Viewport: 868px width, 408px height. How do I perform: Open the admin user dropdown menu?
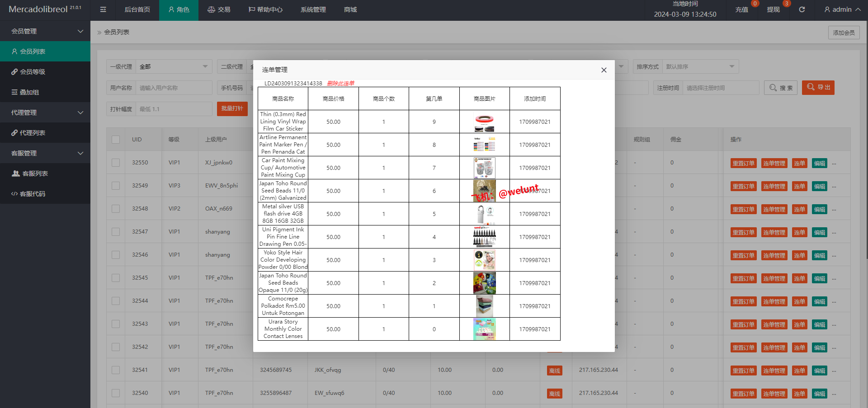(x=842, y=9)
